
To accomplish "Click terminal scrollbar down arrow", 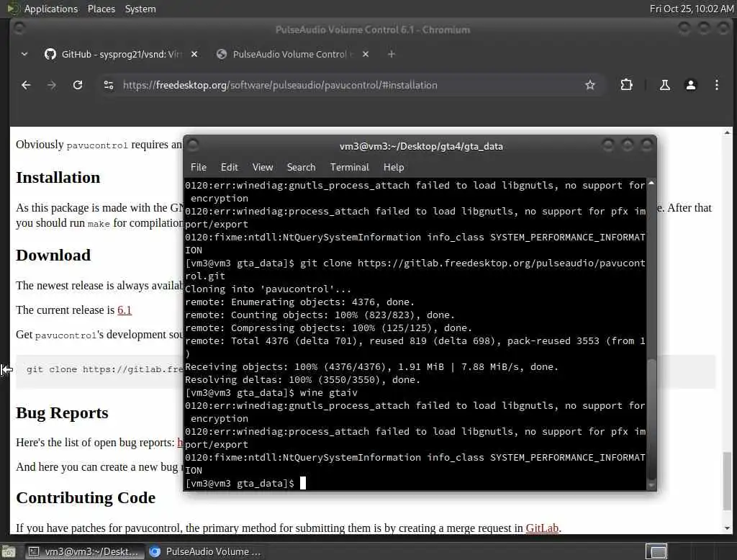I will coord(651,485).
